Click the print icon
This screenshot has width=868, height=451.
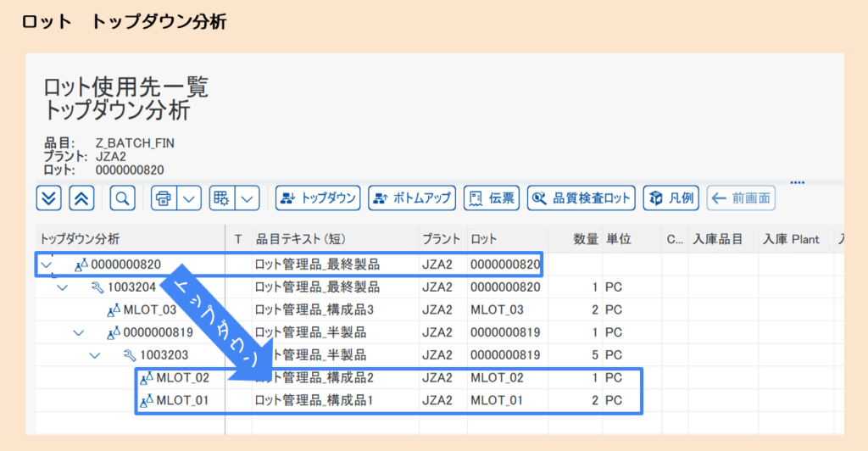(x=164, y=198)
